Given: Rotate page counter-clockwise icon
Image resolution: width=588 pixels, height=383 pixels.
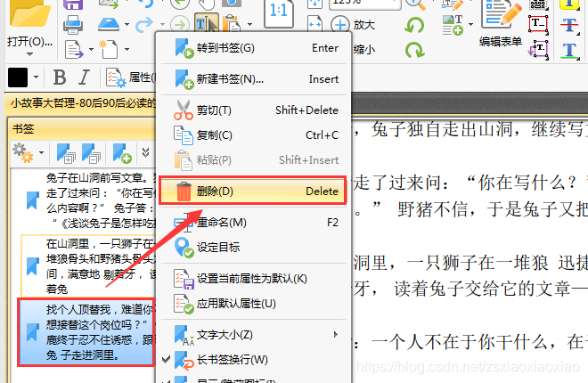Looking at the screenshot, I should [415, 26].
